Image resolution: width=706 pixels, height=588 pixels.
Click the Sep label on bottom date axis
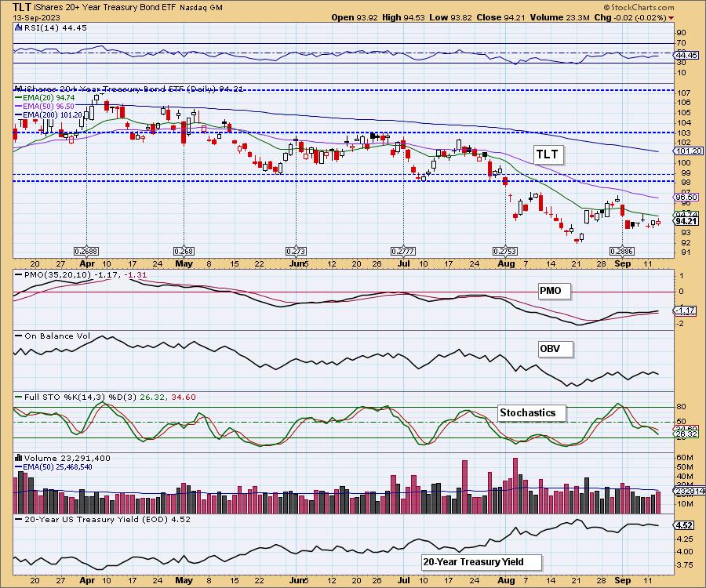622,580
